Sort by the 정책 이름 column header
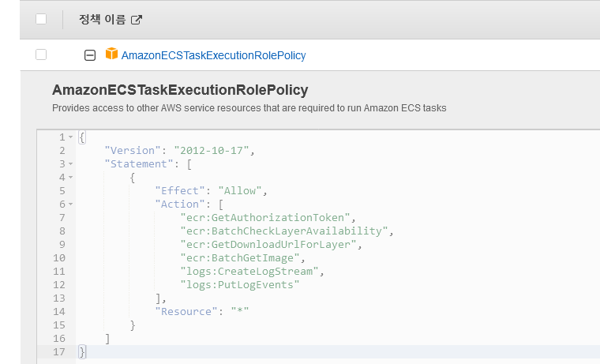Viewport: 600px width, 364px height. [102, 19]
